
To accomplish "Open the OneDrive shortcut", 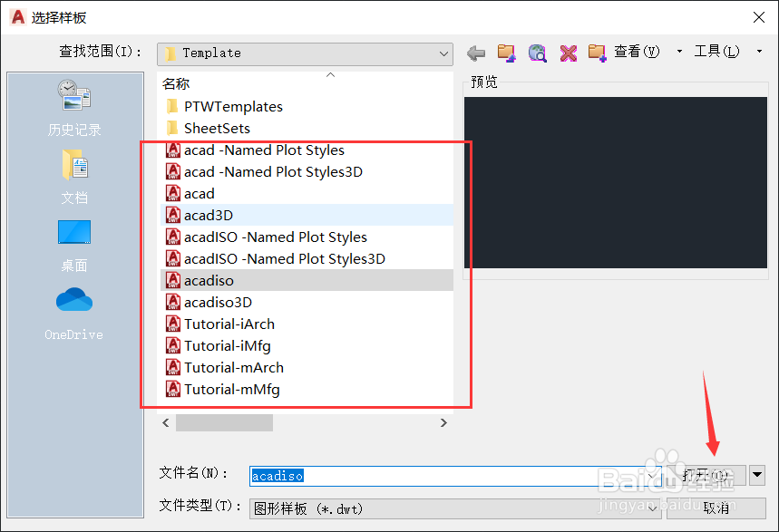I will click(x=74, y=314).
